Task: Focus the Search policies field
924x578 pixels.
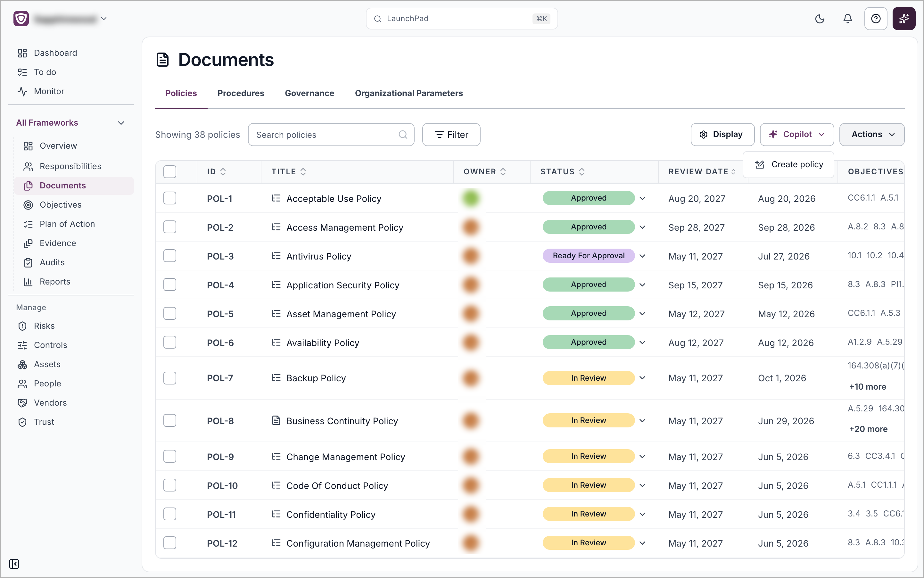Action: [x=331, y=135]
